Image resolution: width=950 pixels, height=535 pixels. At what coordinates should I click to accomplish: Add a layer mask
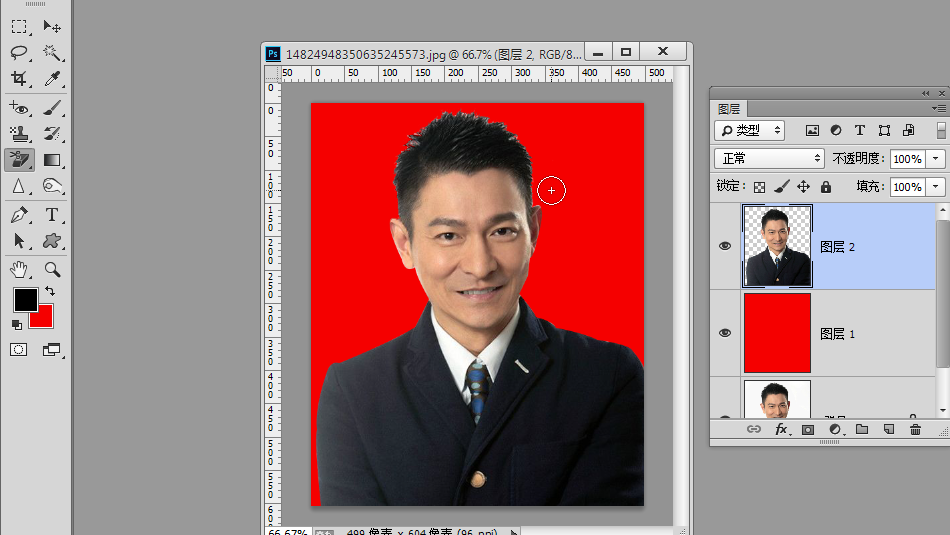pos(808,430)
